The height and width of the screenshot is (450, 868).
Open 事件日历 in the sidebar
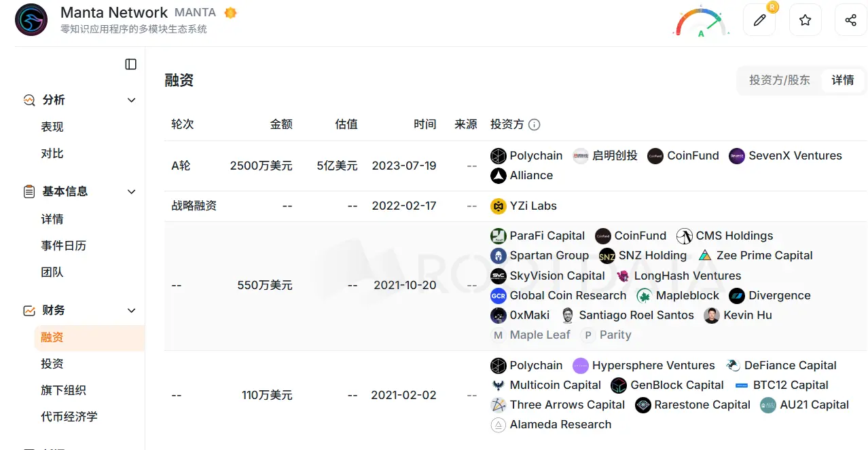tap(64, 246)
